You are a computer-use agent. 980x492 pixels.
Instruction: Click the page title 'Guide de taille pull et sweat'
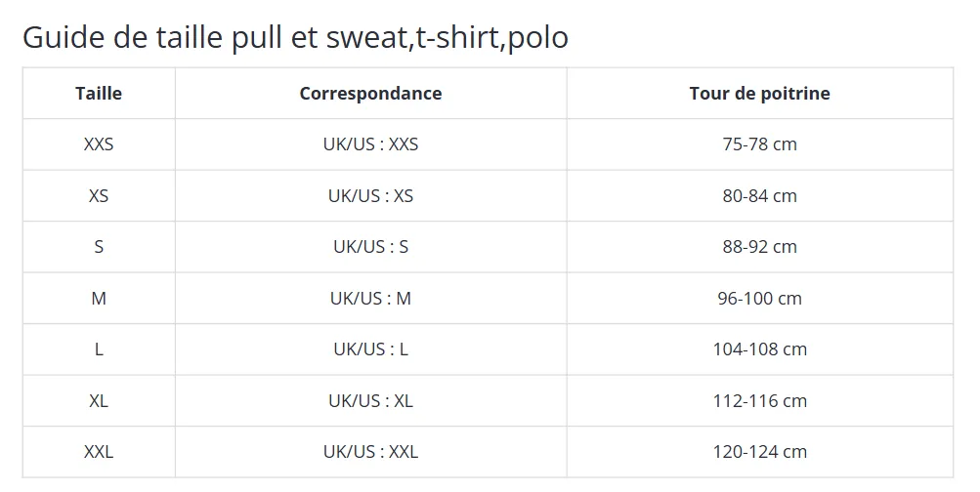(294, 38)
